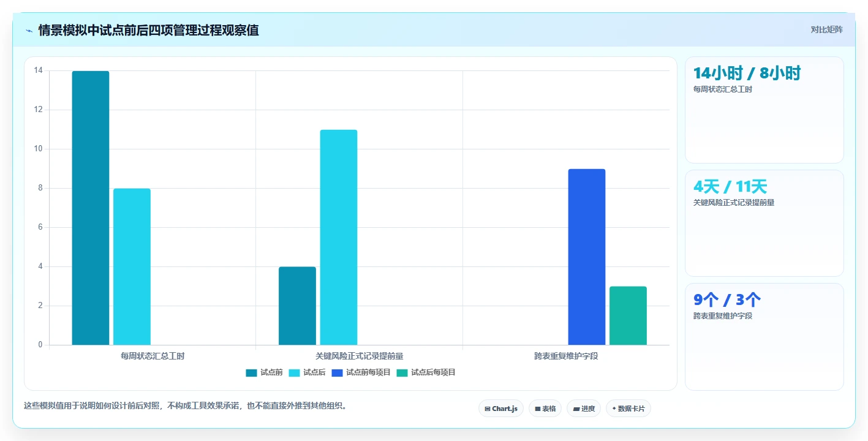Viewport: 868px width, 441px height.
Task: Click the 对比矩阵 label in the header
Action: click(827, 29)
